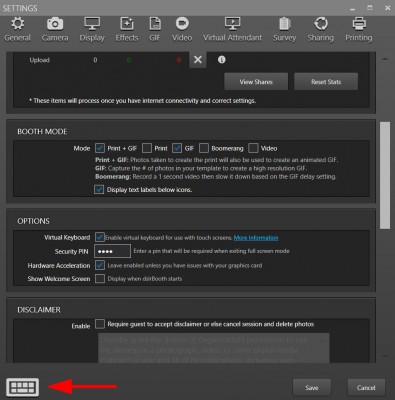The width and height of the screenshot is (395, 400).
Task: Cancel the settings changes
Action: coord(366,388)
